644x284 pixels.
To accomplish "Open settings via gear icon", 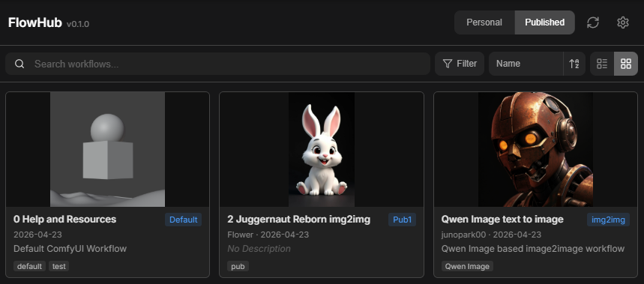I will coord(623,22).
